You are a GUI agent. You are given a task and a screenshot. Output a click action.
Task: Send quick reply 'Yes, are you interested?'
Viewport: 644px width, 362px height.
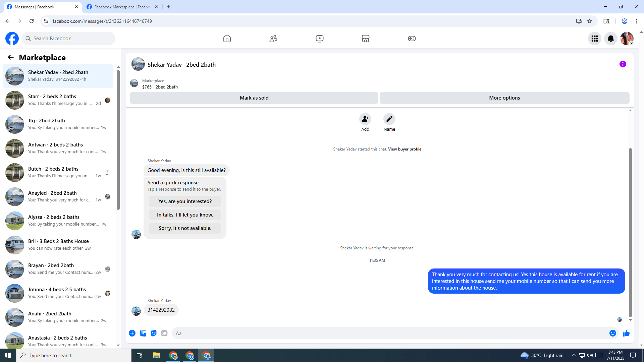pyautogui.click(x=185, y=201)
